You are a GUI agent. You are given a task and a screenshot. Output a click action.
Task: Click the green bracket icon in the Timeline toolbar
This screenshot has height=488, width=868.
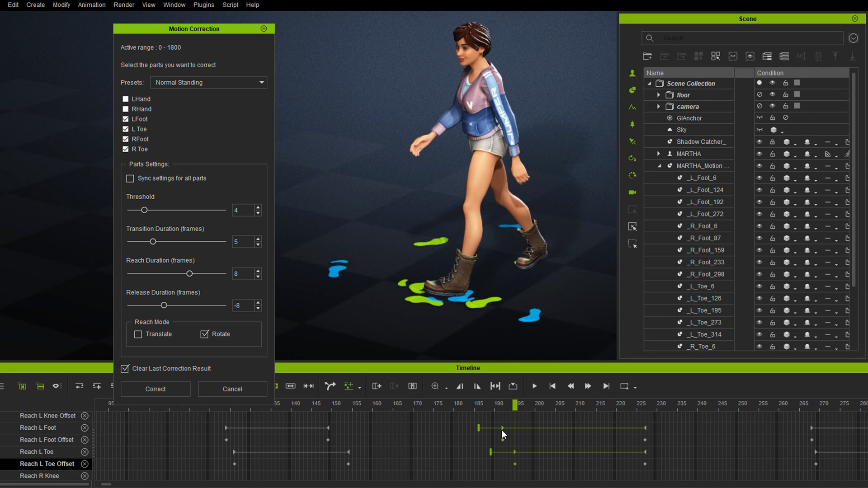coord(22,386)
